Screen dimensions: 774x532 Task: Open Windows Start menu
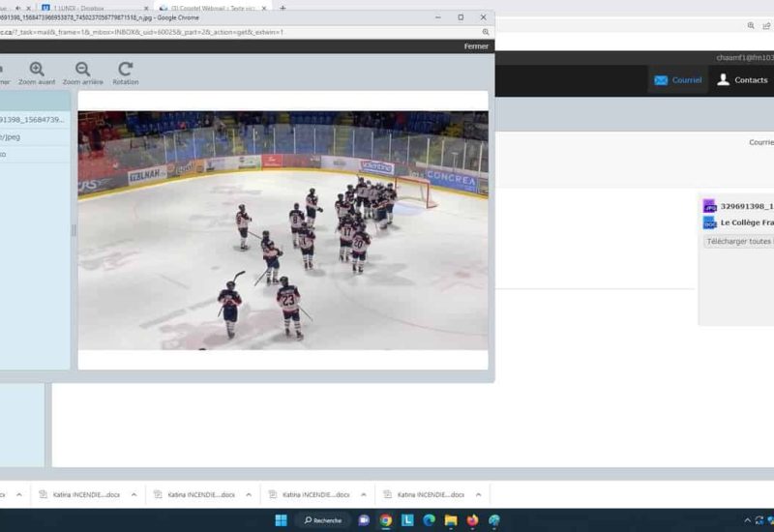tap(281, 520)
